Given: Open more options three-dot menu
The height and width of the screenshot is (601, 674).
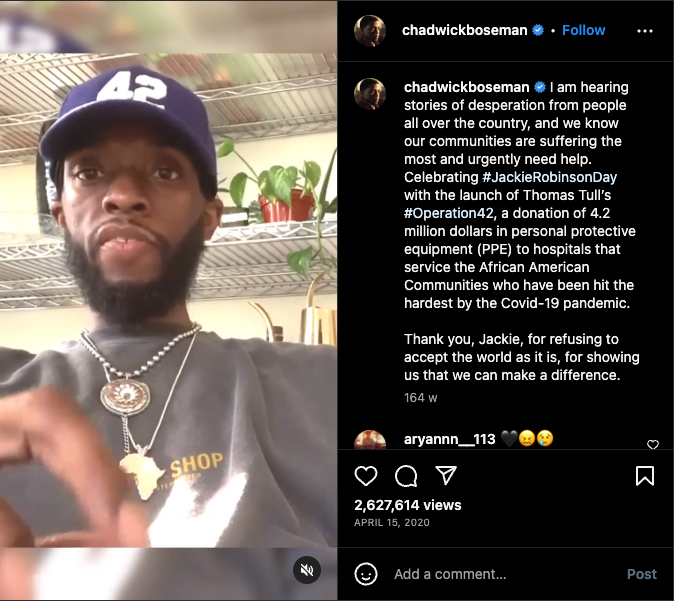Looking at the screenshot, I should pos(645,31).
